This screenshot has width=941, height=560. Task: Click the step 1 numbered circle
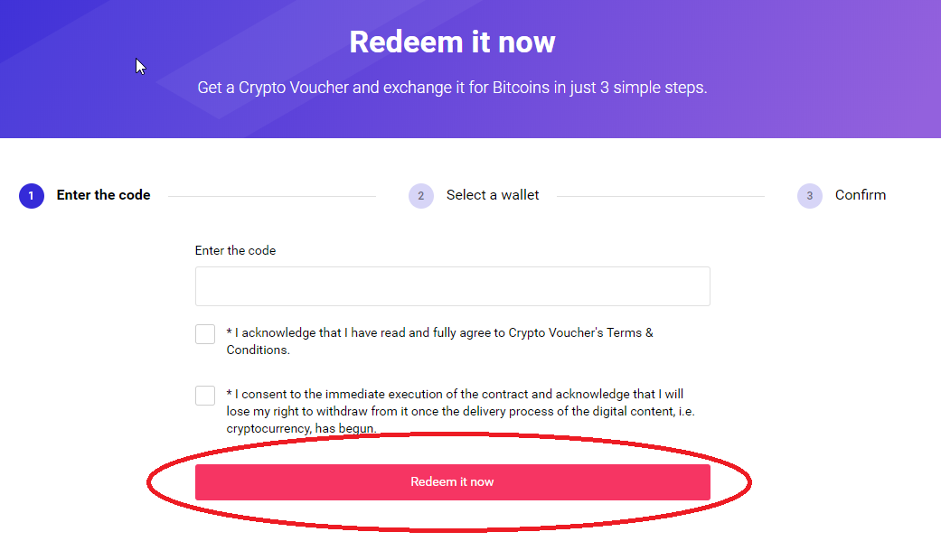[32, 195]
